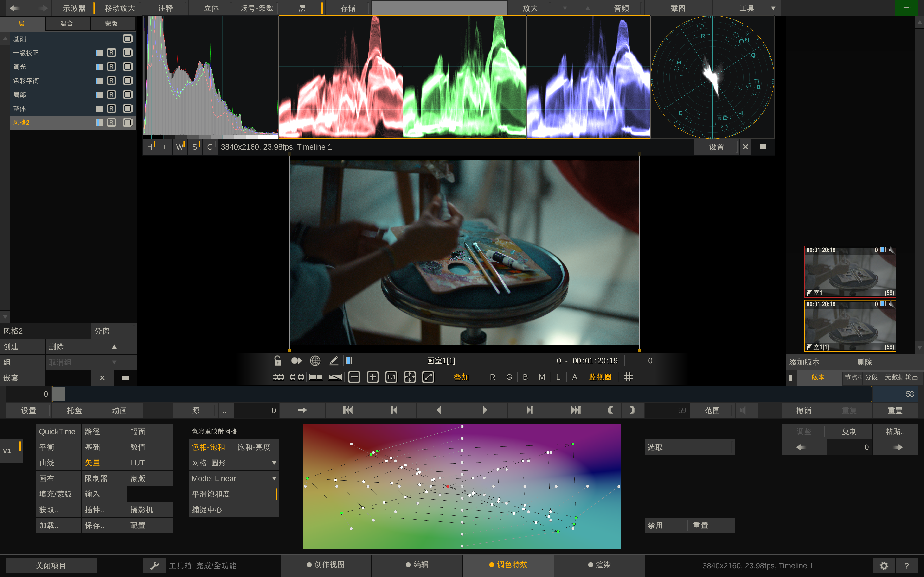Toggle 平滑饱和度 option
Image resolution: width=924 pixels, height=577 pixels.
click(x=234, y=494)
